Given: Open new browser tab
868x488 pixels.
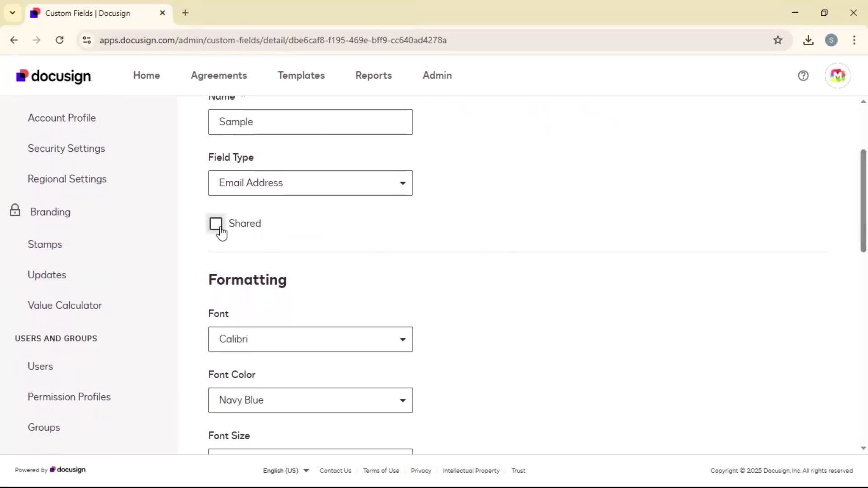Looking at the screenshot, I should (x=185, y=13).
